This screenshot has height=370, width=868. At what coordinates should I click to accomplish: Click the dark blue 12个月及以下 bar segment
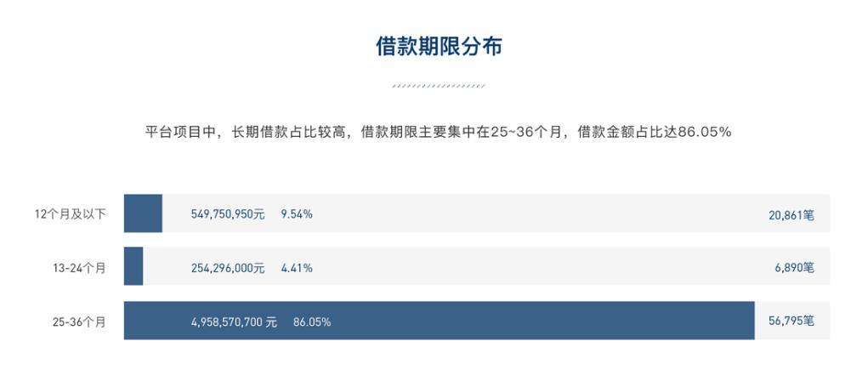point(143,213)
